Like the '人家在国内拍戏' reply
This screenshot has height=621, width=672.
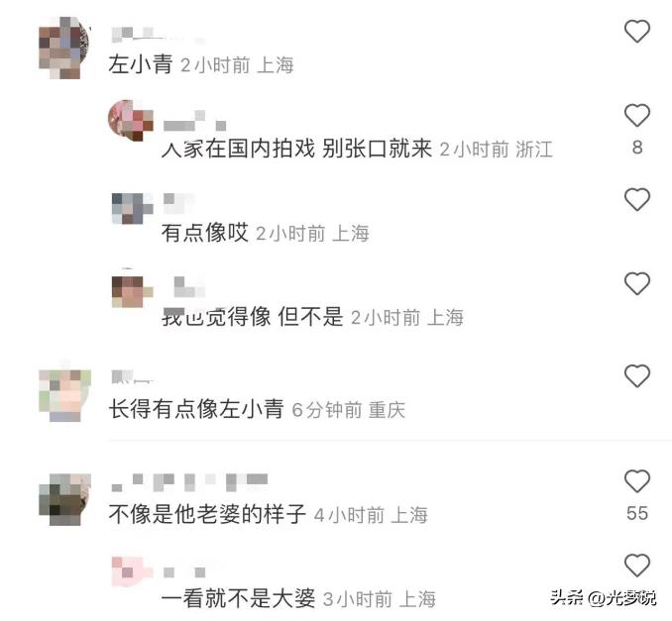[x=637, y=116]
